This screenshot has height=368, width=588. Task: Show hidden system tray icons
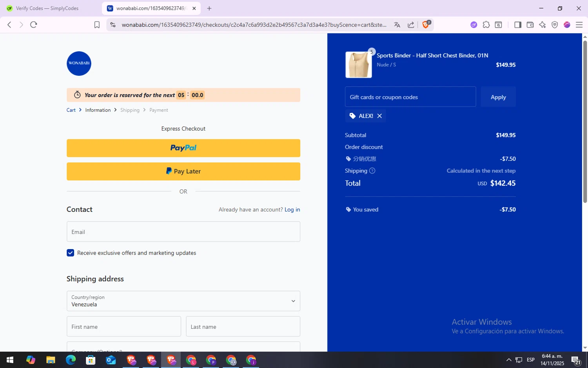click(x=508, y=360)
